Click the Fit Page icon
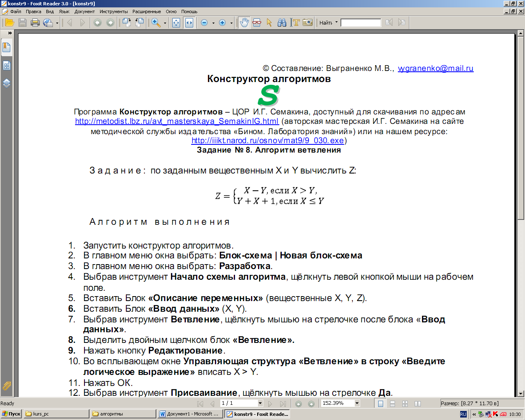The width and height of the screenshot is (525, 420). point(176,23)
